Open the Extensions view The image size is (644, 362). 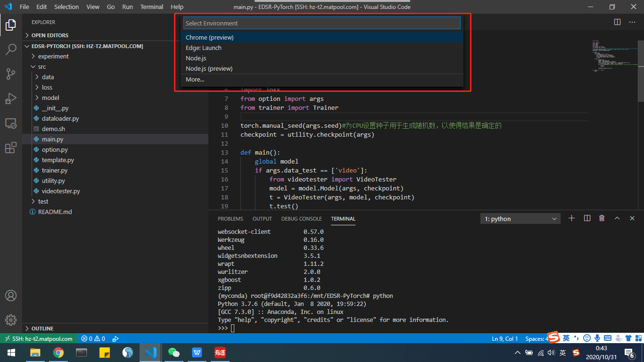[x=11, y=148]
